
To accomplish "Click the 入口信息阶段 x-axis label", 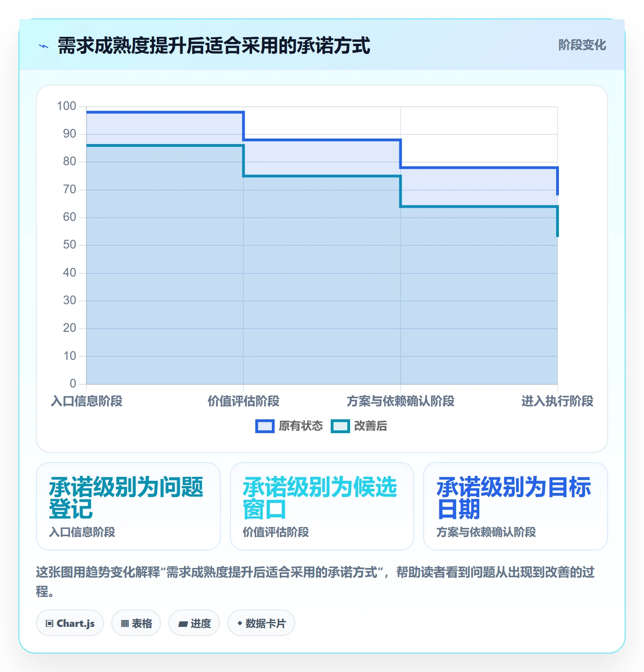I will pos(86,401).
